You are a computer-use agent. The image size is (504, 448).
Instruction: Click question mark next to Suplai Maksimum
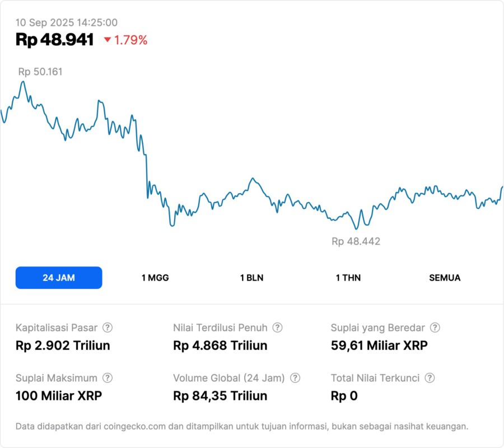pyautogui.click(x=108, y=378)
